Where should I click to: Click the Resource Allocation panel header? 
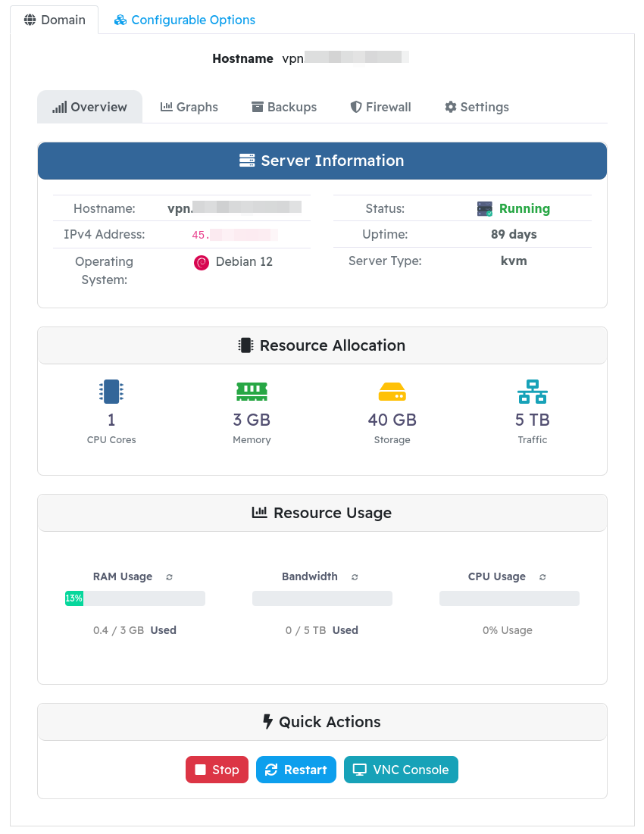(x=322, y=345)
